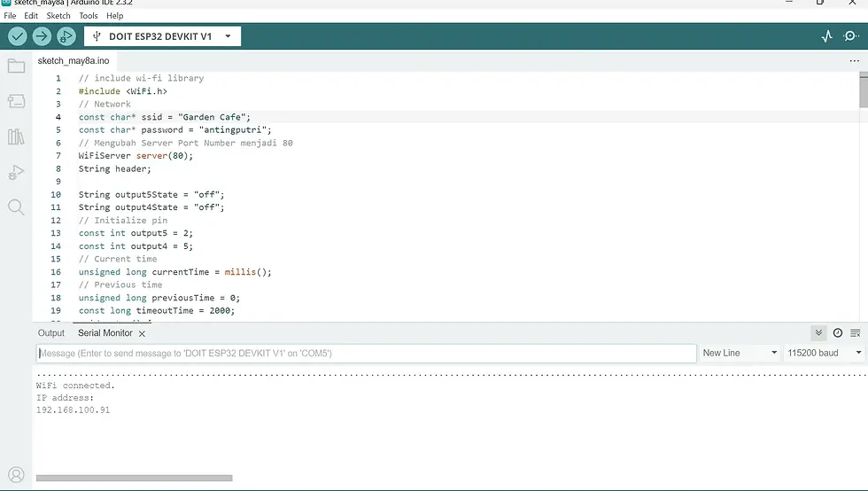Click the Serial Monitor horizontal scrollbar
868x491 pixels.
coord(134,478)
